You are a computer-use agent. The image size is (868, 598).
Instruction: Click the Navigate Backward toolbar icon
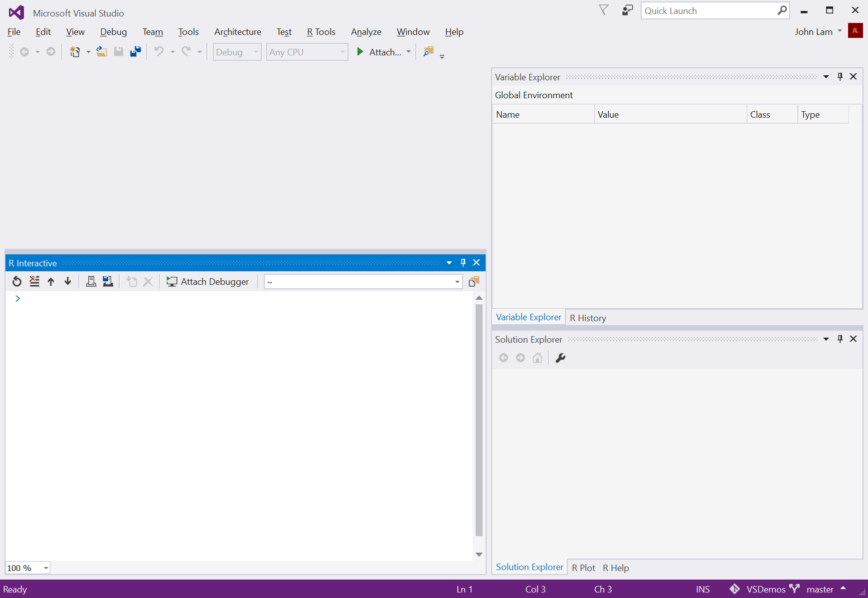24,52
